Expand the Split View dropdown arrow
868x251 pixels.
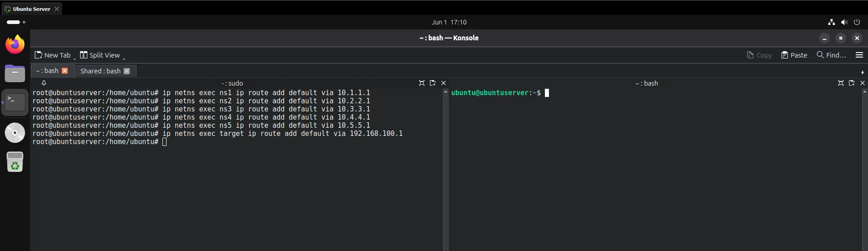coord(124,58)
